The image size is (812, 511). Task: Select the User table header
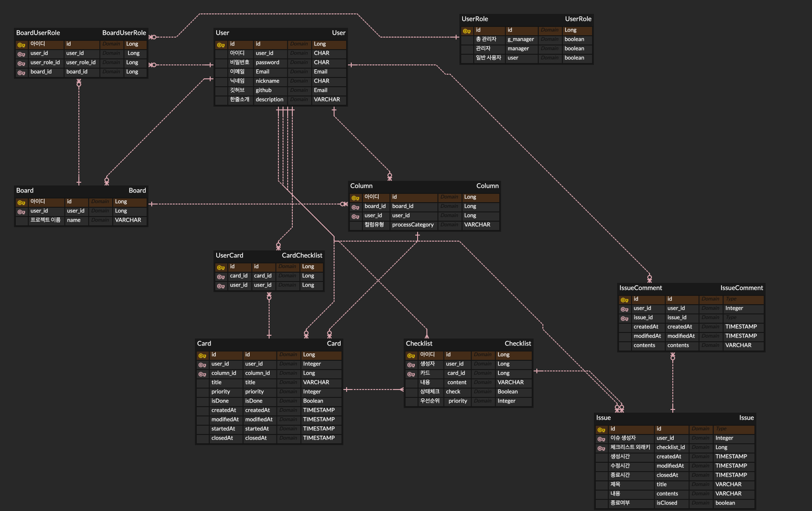[x=281, y=33]
